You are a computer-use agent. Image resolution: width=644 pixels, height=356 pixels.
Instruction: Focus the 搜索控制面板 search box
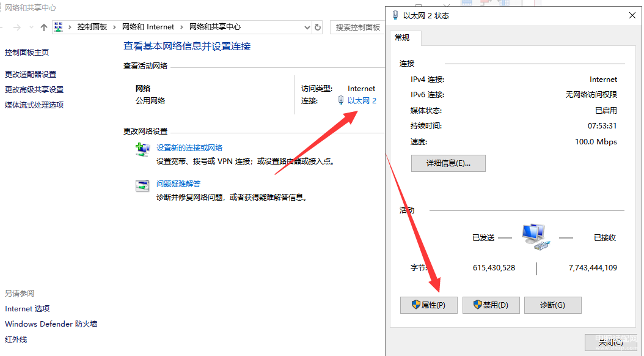(357, 27)
